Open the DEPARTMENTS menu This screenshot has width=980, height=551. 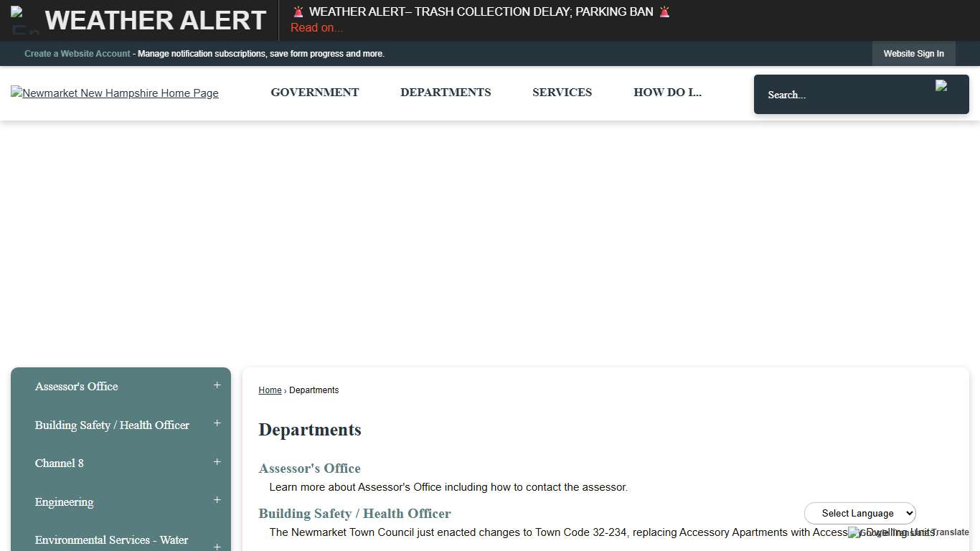point(446,92)
